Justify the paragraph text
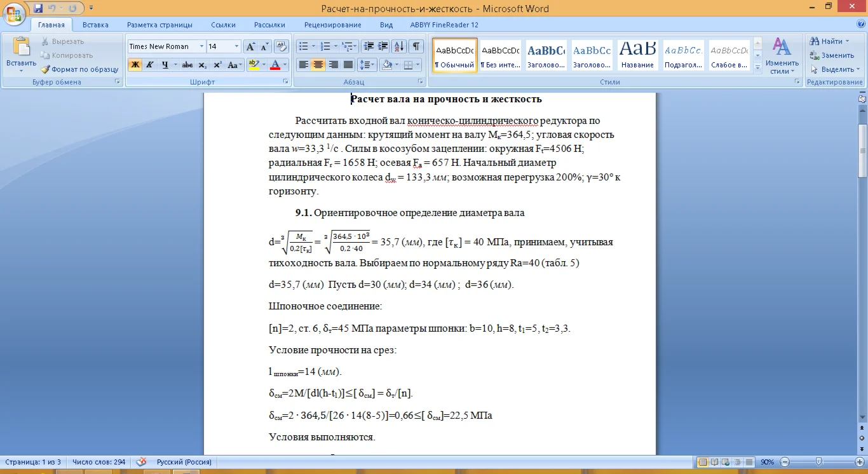Image resolution: width=868 pixels, height=474 pixels. (348, 65)
